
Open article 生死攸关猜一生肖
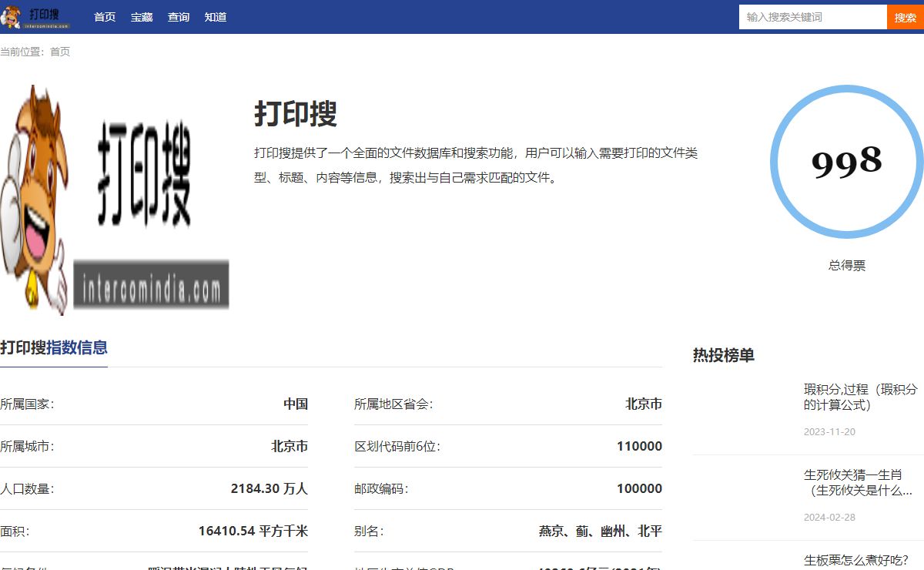click(x=859, y=482)
